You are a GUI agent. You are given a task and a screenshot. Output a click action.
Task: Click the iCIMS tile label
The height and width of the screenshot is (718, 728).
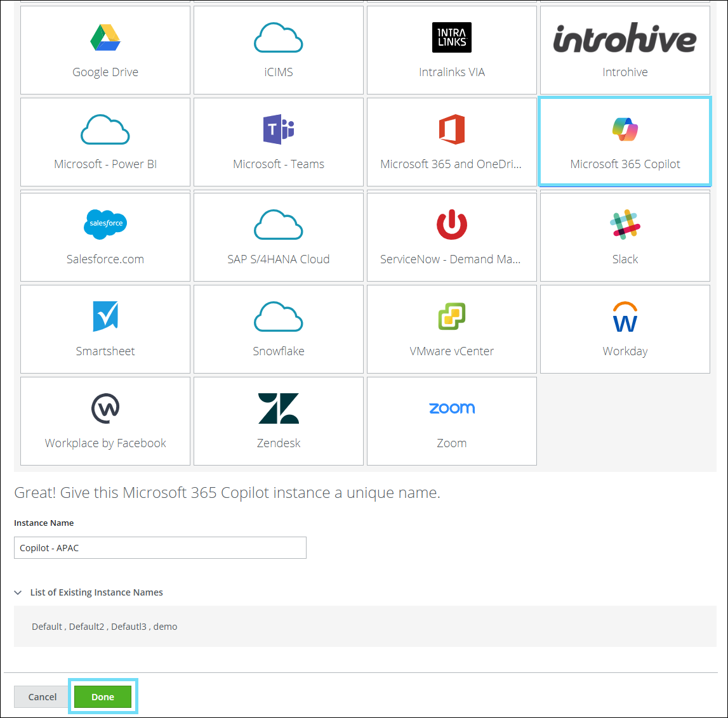[x=279, y=72]
